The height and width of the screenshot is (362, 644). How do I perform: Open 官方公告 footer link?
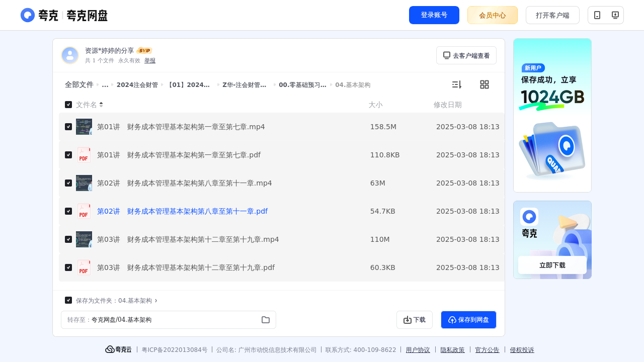tap(488, 350)
